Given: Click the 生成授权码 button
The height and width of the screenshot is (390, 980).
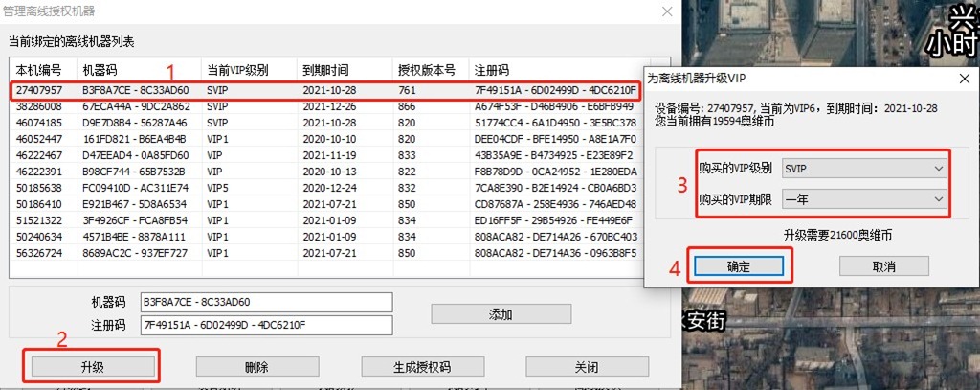Looking at the screenshot, I should (x=421, y=366).
